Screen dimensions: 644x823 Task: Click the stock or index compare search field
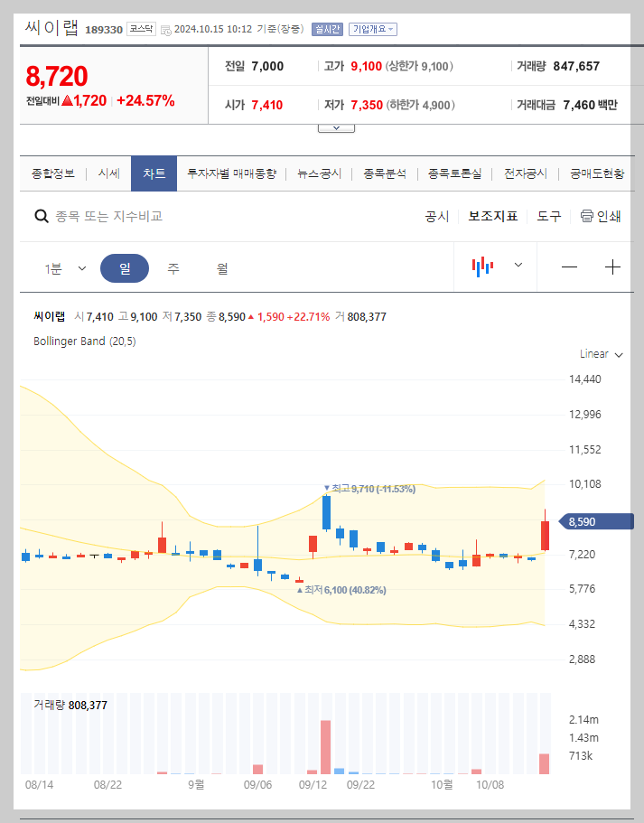(109, 216)
